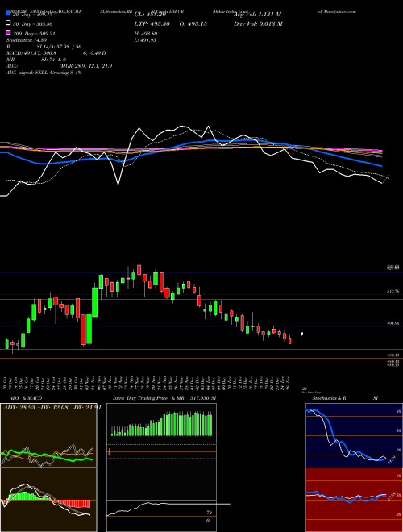Screen dimensions: 403x532
Task: Click the 'Intra Day Trading Price & MR' title
Action: (x=148, y=398)
